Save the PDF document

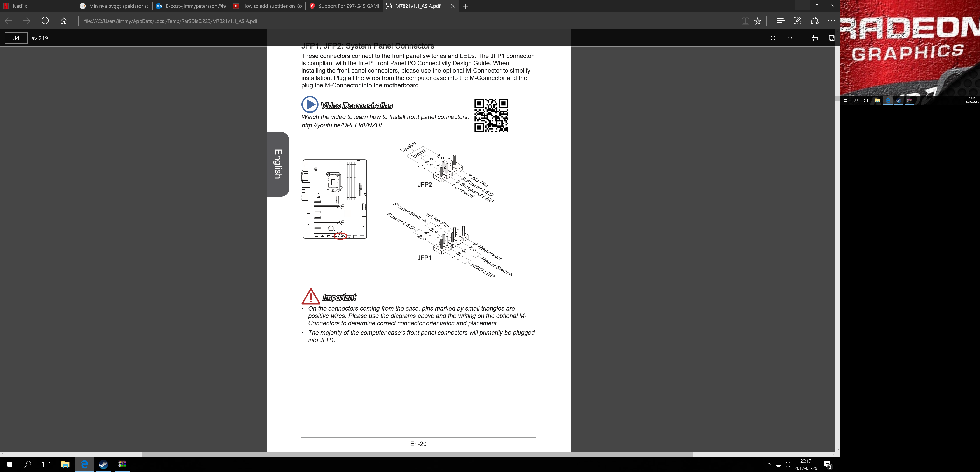click(x=832, y=38)
